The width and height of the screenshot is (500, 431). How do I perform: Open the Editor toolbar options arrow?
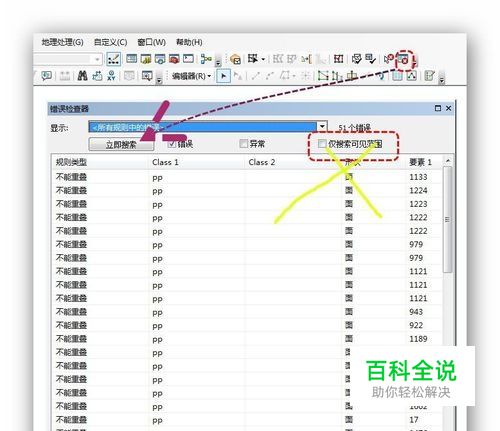(x=442, y=79)
